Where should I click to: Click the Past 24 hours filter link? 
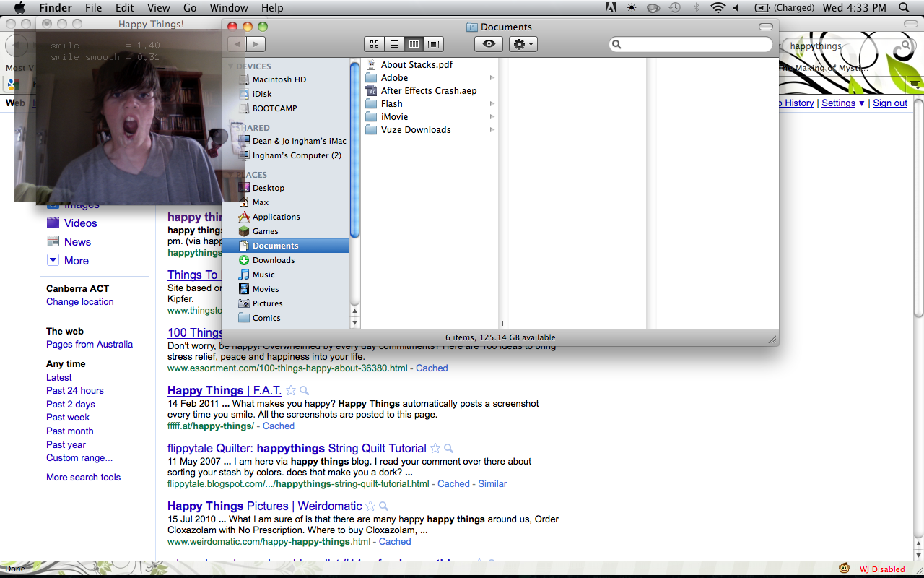[75, 391]
